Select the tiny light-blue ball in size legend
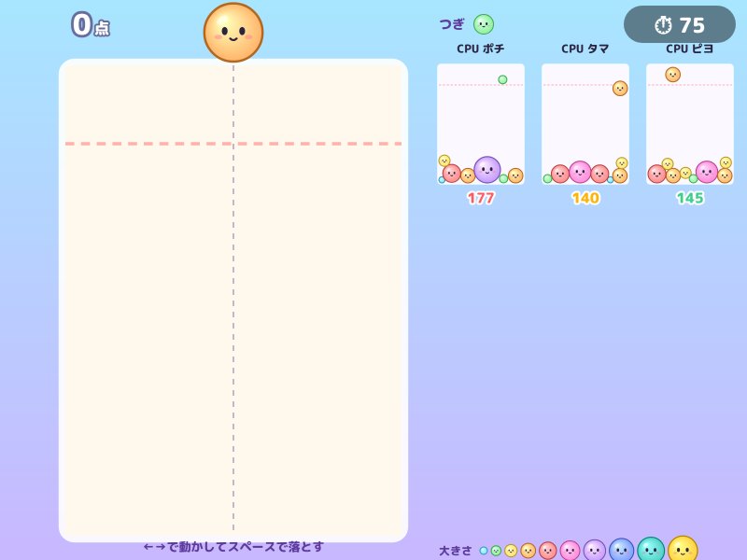This screenshot has height=560, width=747. click(484, 551)
